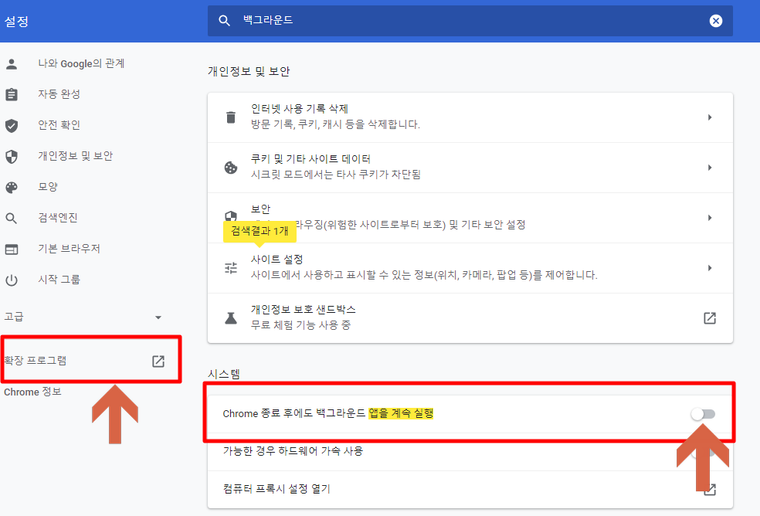Open the 사이트 설정 row with its arrow
Image resolution: width=760 pixels, height=516 pixels.
click(709, 268)
